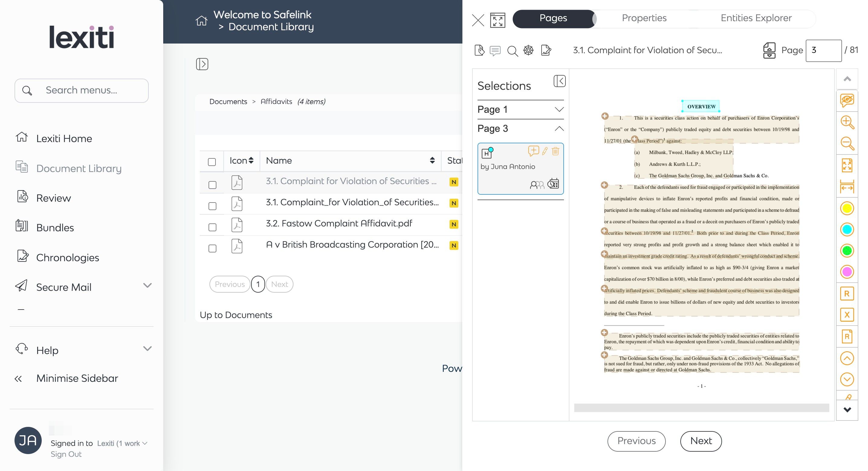
Task: Click the zoom out magnifier icon
Action: point(847,144)
